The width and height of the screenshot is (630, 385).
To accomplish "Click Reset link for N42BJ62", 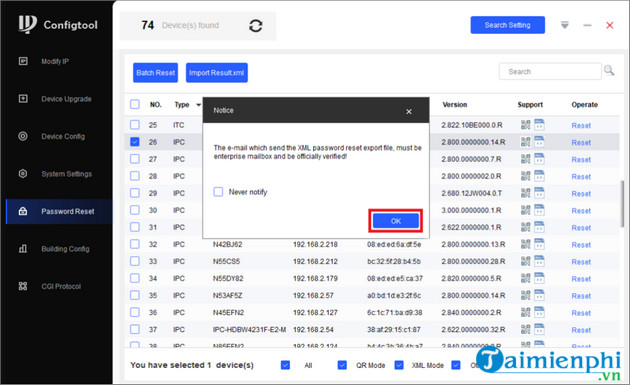I will (581, 245).
